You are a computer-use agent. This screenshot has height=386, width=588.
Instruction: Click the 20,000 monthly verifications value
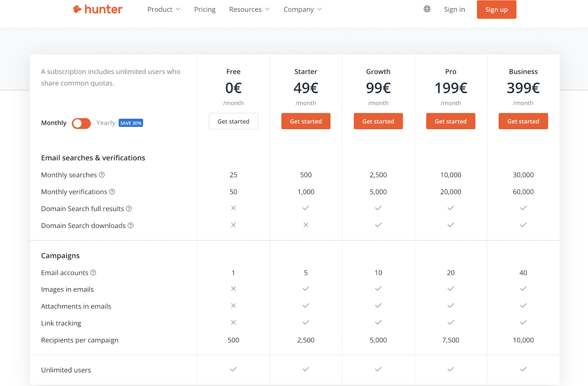point(451,192)
